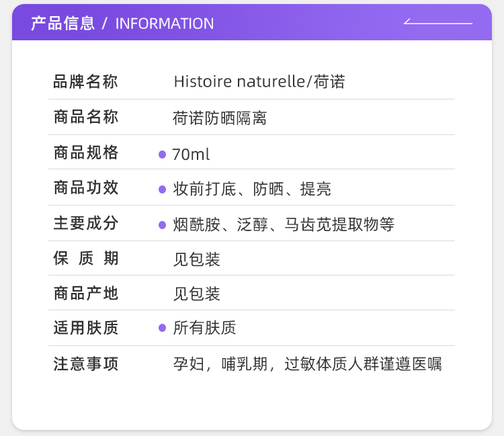
Task: Click 见包装 in the 商品产地 row
Action: pyautogui.click(x=196, y=294)
